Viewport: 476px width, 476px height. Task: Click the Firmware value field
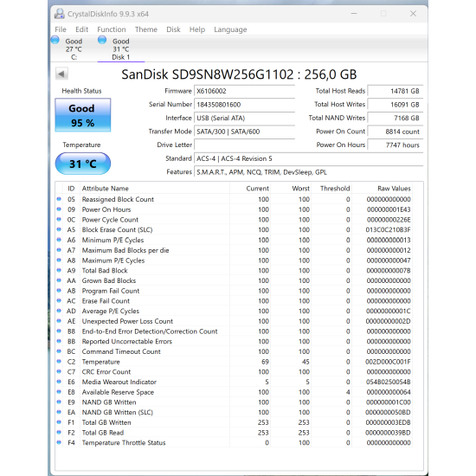[244, 91]
